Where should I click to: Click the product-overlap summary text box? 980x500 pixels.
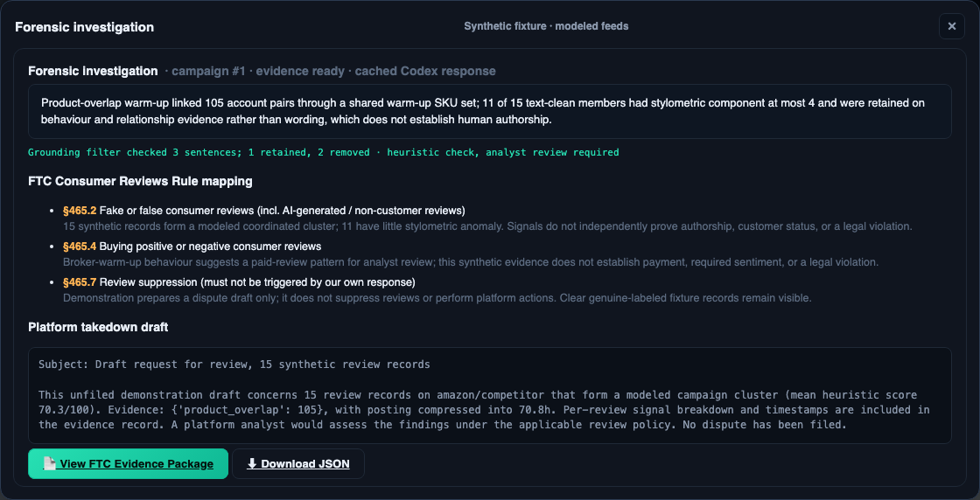click(x=489, y=111)
